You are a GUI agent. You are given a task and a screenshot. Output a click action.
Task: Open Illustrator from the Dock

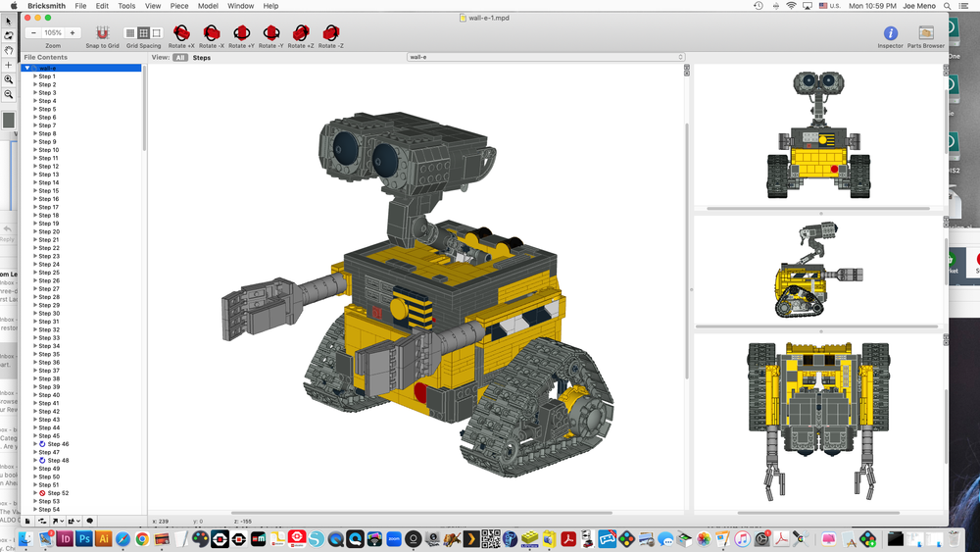[104, 538]
